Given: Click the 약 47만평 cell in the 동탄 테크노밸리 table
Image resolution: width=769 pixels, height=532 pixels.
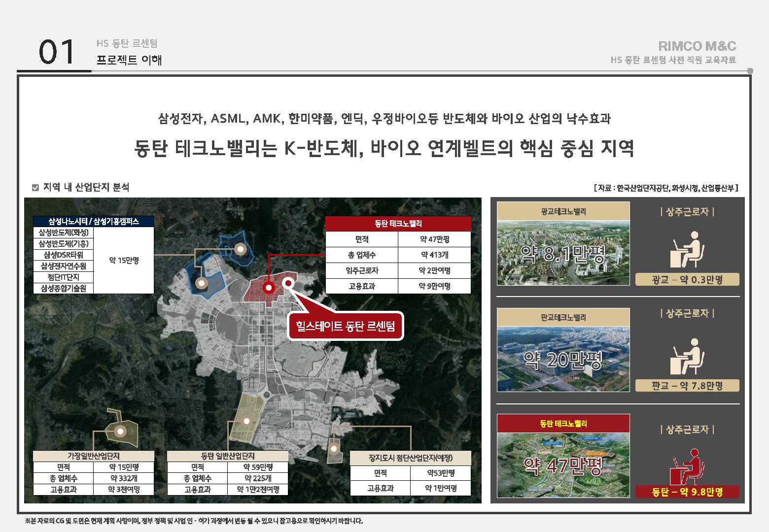Looking at the screenshot, I should pyautogui.click(x=434, y=239).
